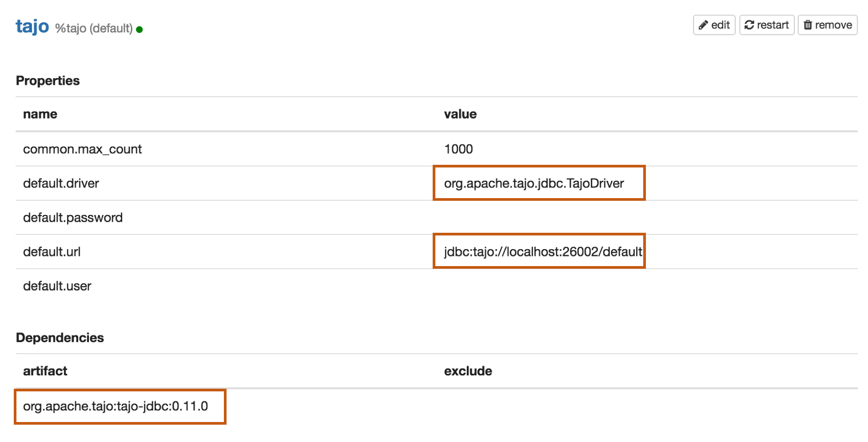The image size is (868, 442).
Task: Click the trash can icon on remove
Action: pyautogui.click(x=808, y=25)
